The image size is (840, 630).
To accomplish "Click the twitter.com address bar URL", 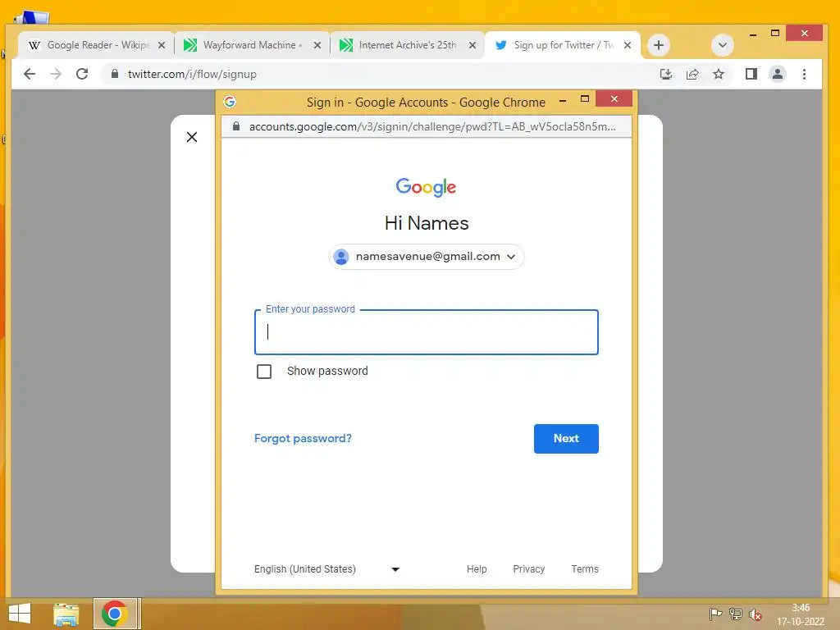I will (192, 74).
